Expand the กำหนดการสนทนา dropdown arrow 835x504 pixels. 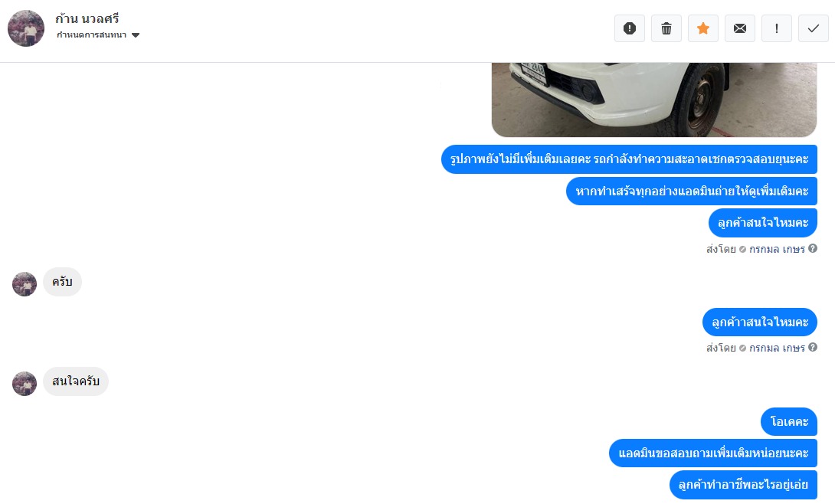click(136, 35)
